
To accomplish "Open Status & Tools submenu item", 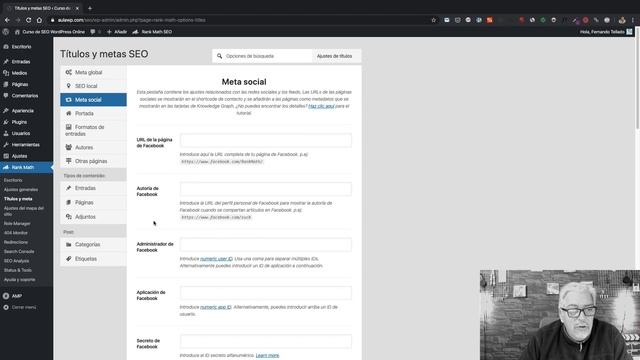I will coord(18,270).
